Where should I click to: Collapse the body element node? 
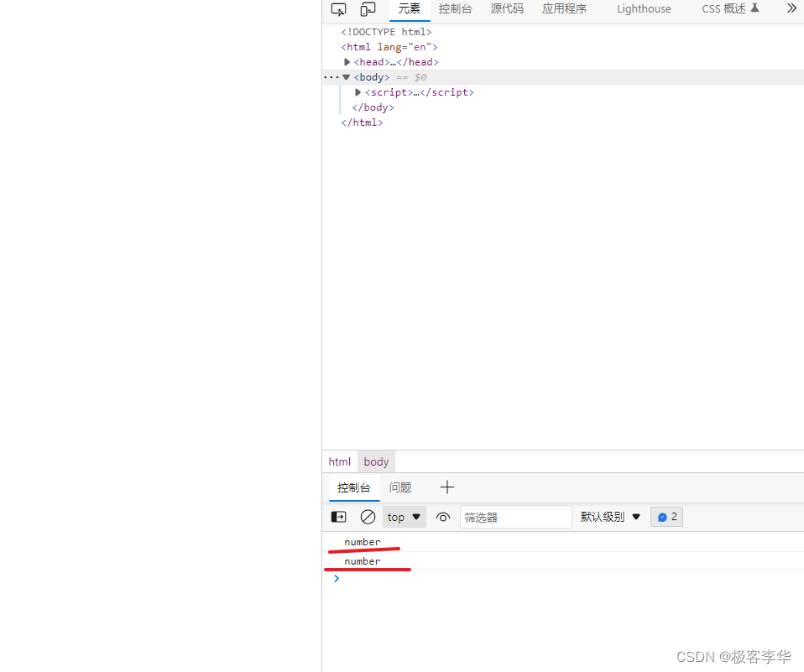346,77
